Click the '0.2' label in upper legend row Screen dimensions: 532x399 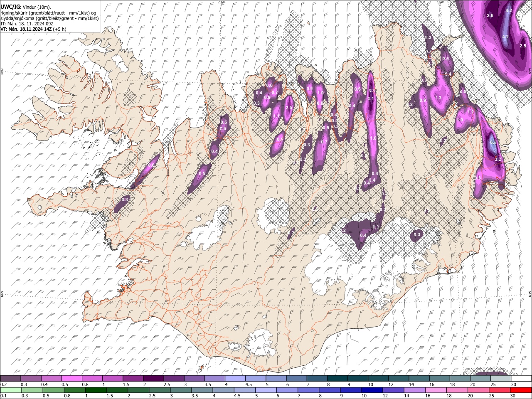[3, 384]
